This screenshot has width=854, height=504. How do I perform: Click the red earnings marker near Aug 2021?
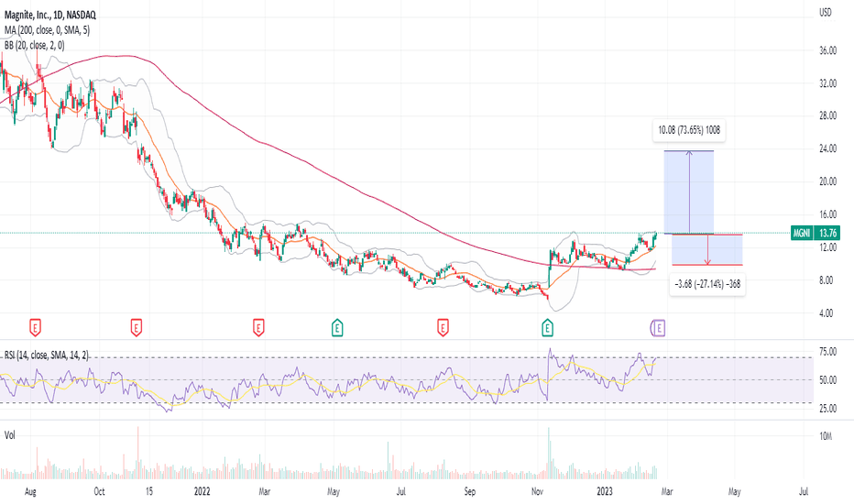point(35,328)
